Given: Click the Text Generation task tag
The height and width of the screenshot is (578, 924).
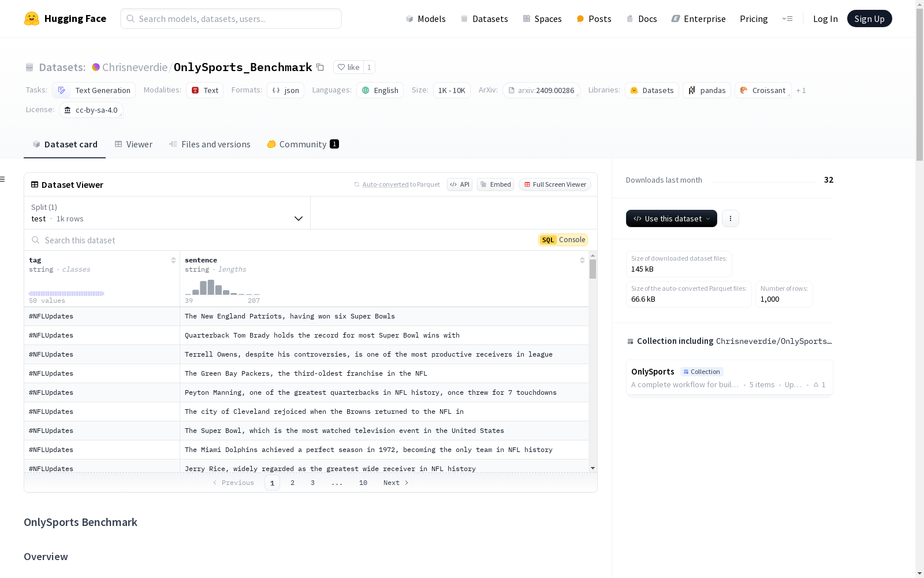Looking at the screenshot, I should tap(94, 90).
